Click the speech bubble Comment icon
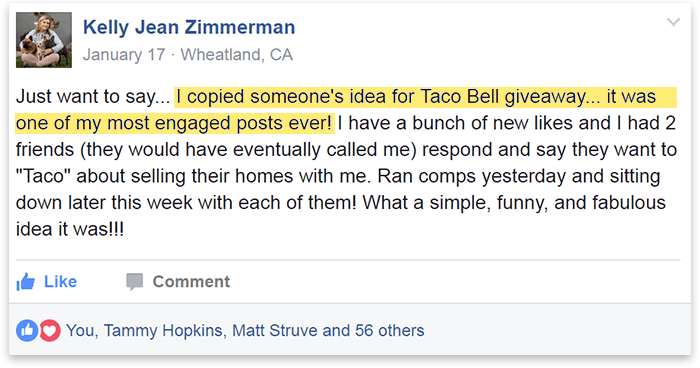This screenshot has height=368, width=700. tap(134, 282)
